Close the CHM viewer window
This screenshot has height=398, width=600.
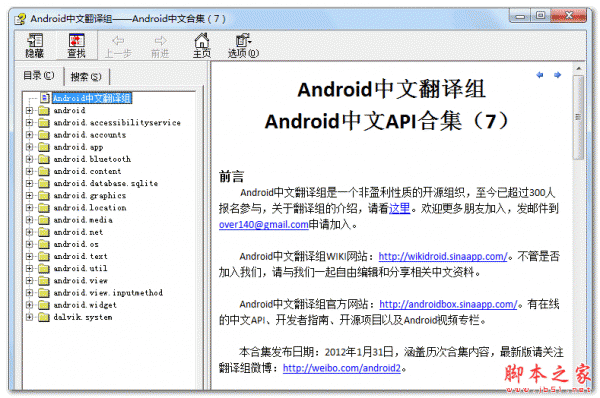click(x=569, y=16)
